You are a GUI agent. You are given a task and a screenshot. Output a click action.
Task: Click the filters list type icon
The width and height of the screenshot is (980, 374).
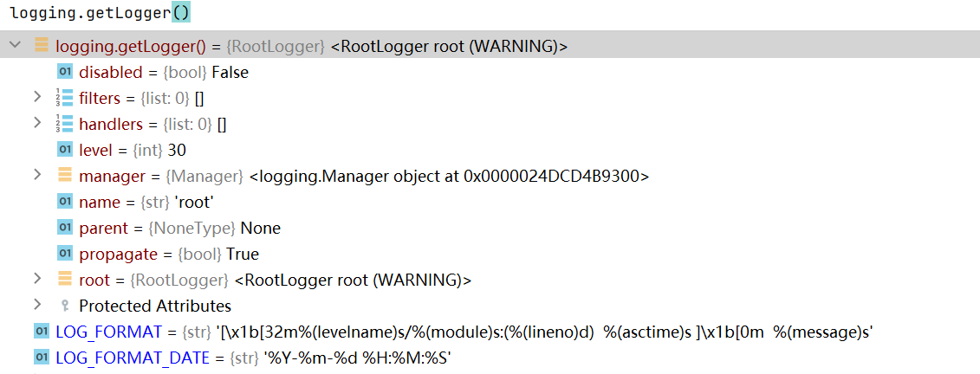tap(65, 98)
